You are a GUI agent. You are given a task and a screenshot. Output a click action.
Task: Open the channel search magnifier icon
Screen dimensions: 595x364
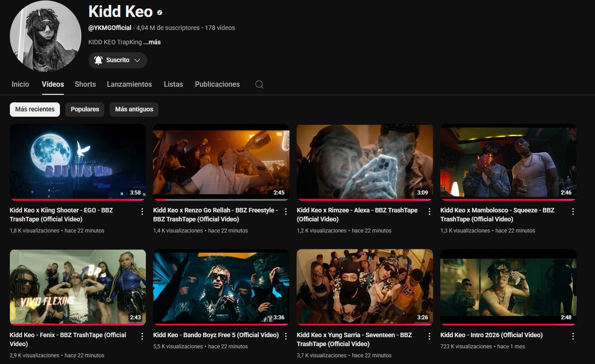coord(259,84)
